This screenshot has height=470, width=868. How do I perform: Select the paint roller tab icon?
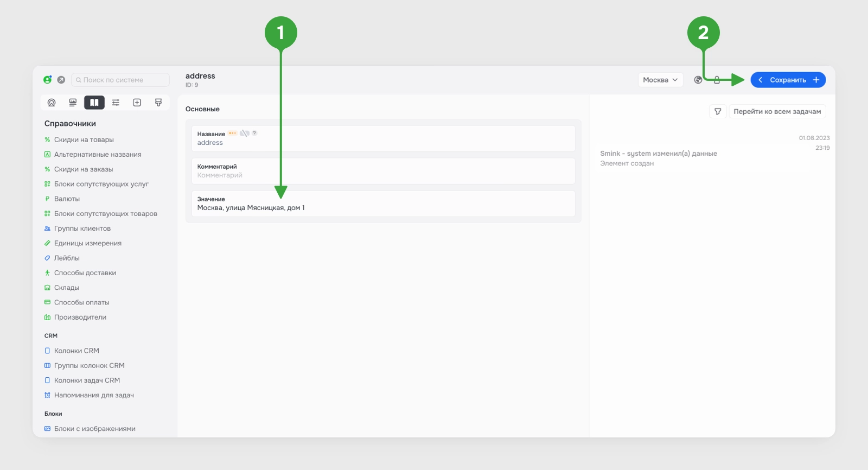[158, 103]
